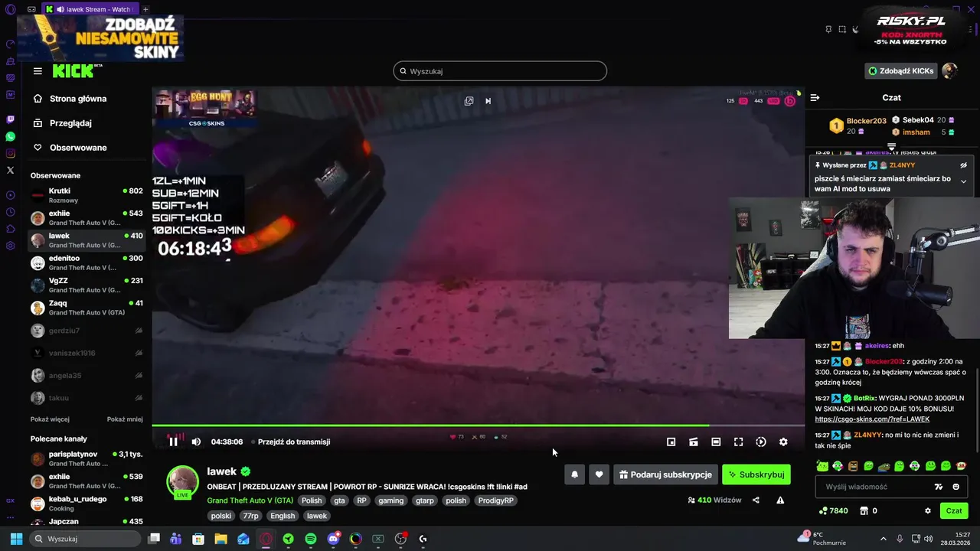Open Obserwowane in sidebar menu

pyautogui.click(x=78, y=148)
